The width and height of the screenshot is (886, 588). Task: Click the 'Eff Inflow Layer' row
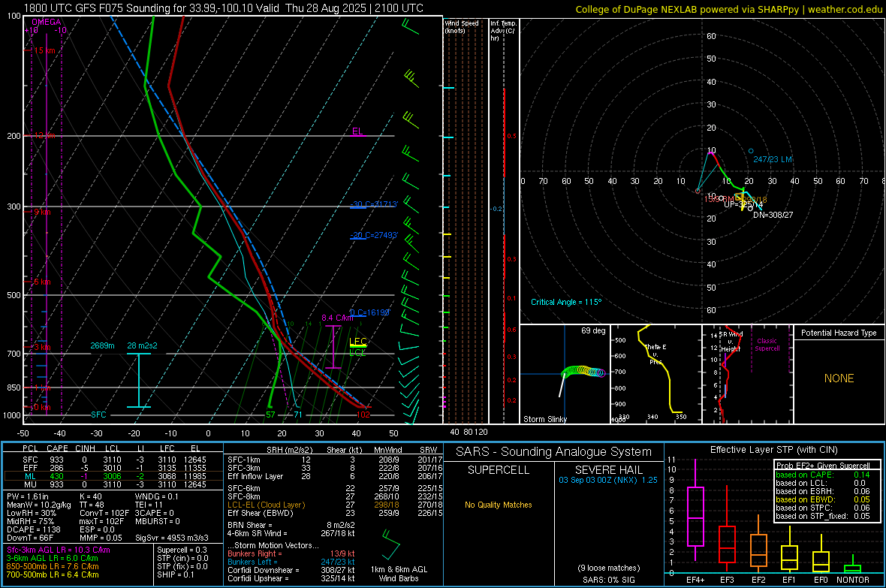pos(335,476)
